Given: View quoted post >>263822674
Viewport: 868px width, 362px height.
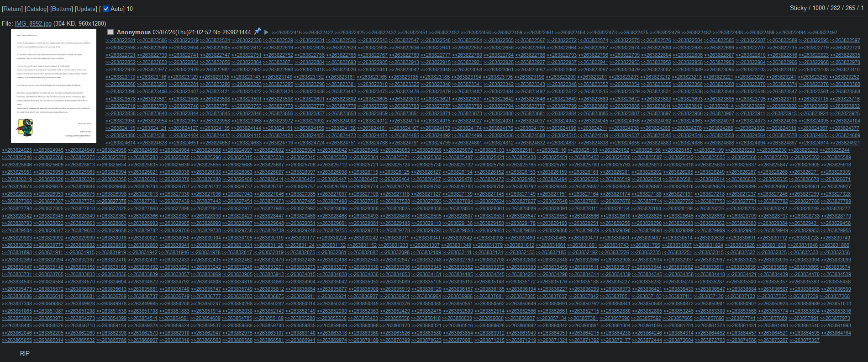Looking at the screenshot, I should pyautogui.click(x=625, y=48).
